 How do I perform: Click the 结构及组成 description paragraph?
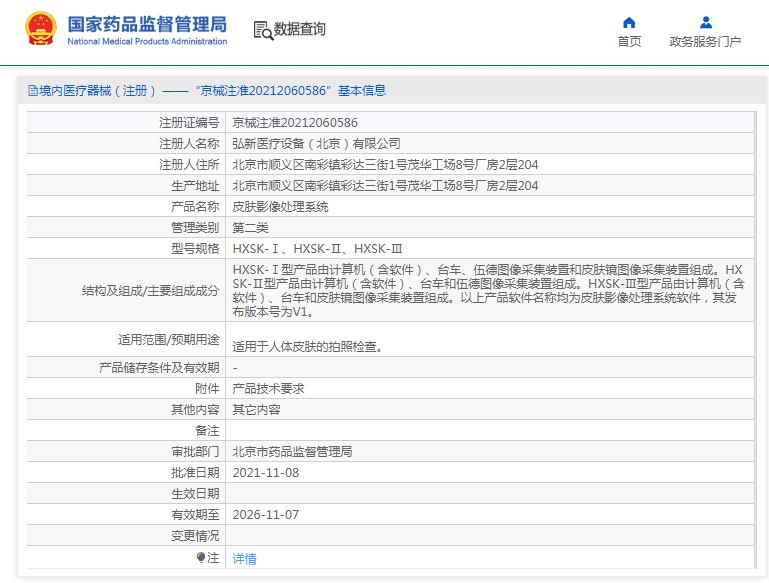(x=489, y=290)
